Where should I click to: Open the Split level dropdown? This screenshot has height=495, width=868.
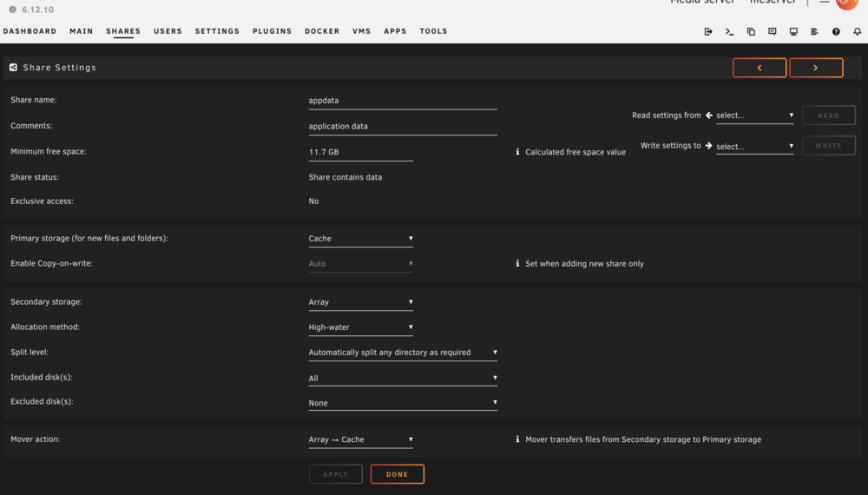403,353
